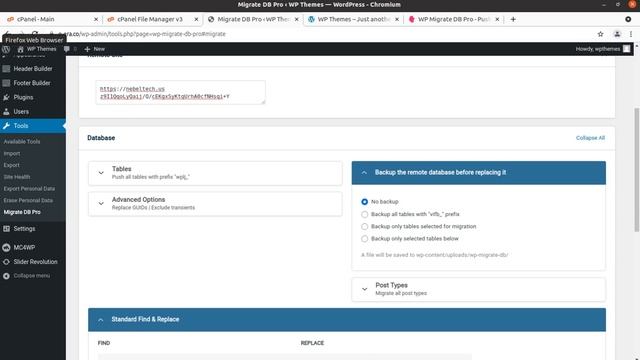
Task: Click the WordPress logo in admin bar
Action: [6, 49]
